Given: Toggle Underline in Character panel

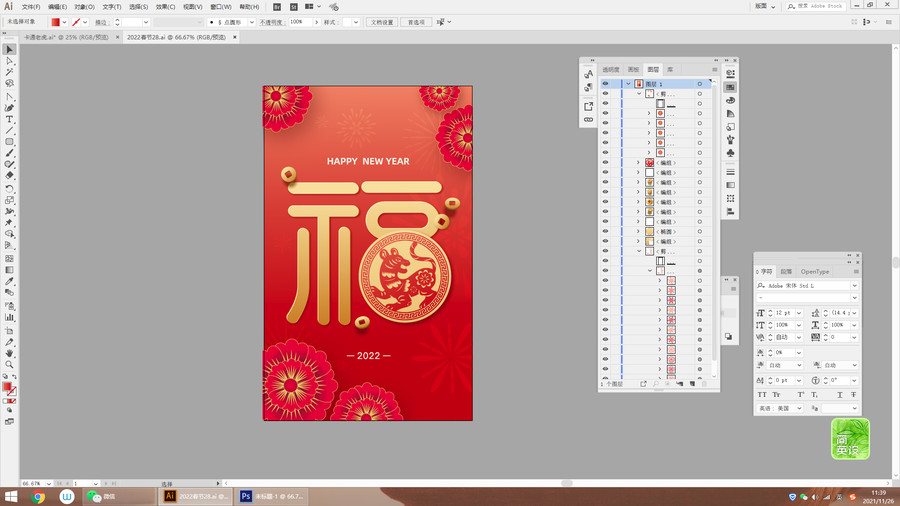Looking at the screenshot, I should point(840,395).
